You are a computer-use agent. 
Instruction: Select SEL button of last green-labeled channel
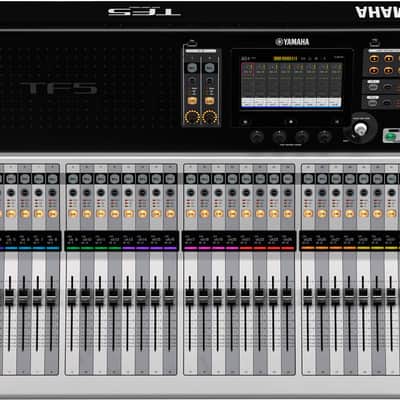(114, 179)
